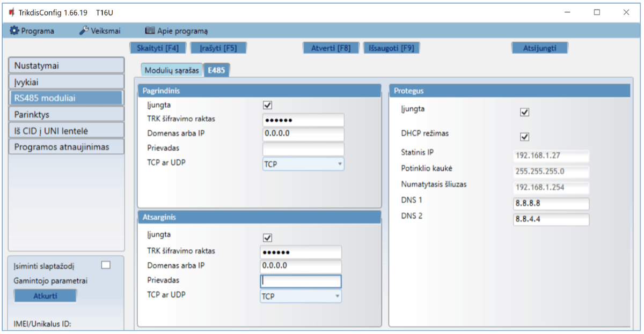Open the Įvykiai sidebar section

click(x=67, y=82)
